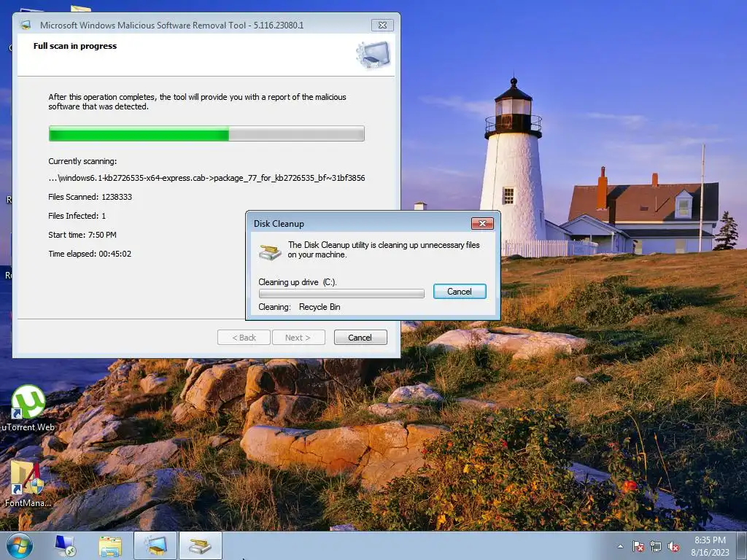Click the 'Recycle Bin' cleaning status text
This screenshot has height=560, width=747.
320,307
